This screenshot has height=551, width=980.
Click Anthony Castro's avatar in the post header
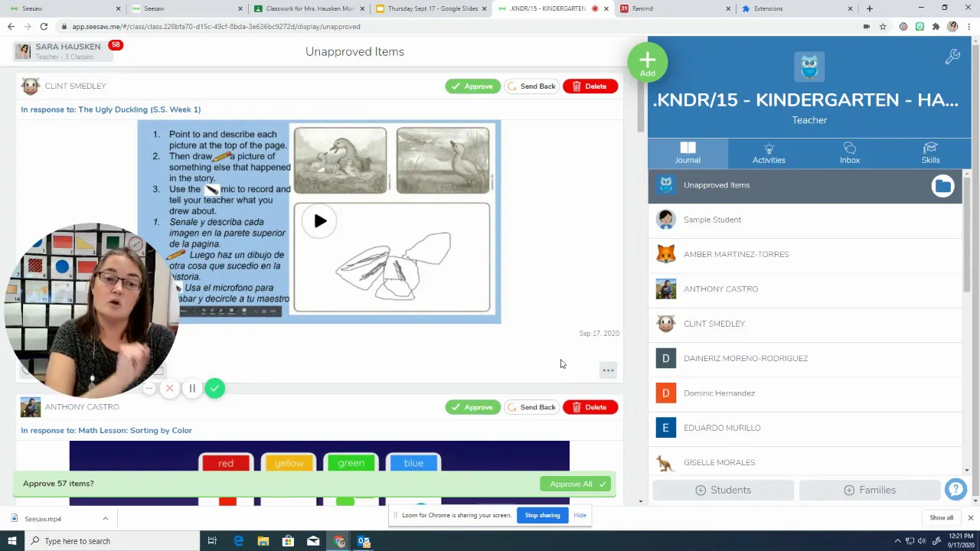[x=31, y=407]
